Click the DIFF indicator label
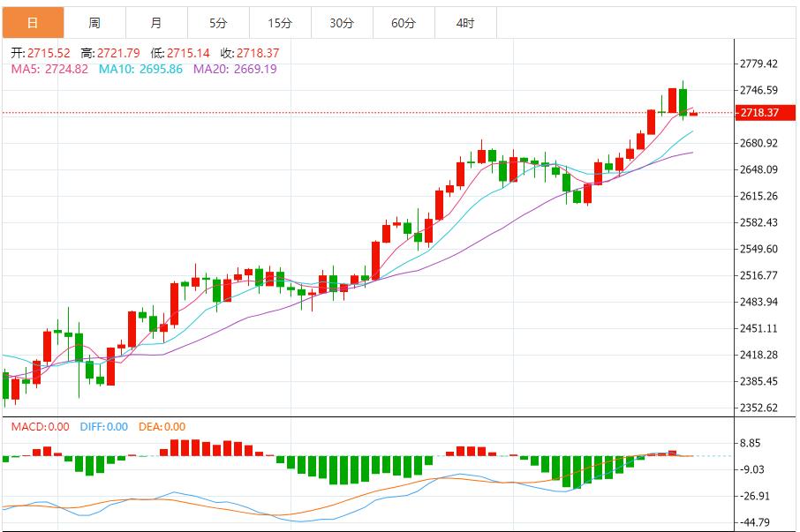 click(x=104, y=427)
